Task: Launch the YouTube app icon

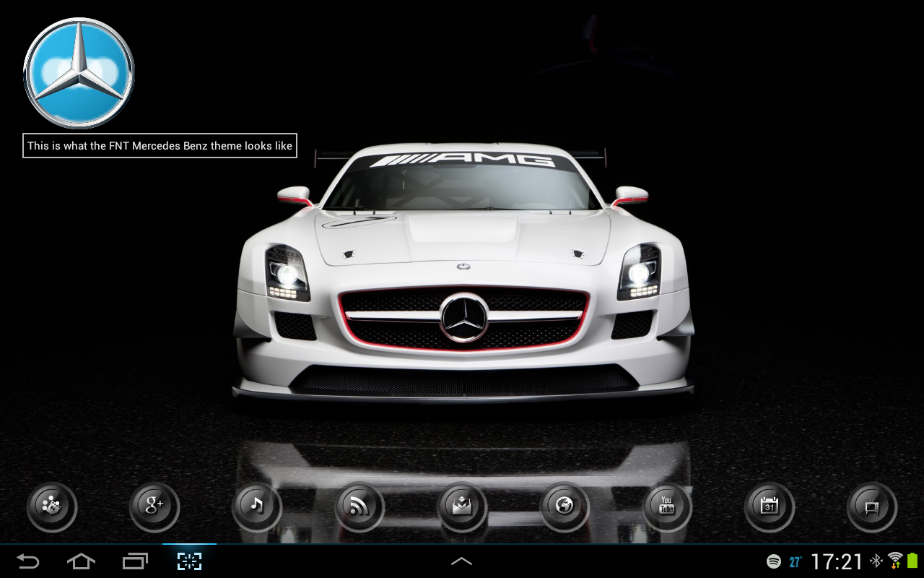Action: click(x=667, y=506)
